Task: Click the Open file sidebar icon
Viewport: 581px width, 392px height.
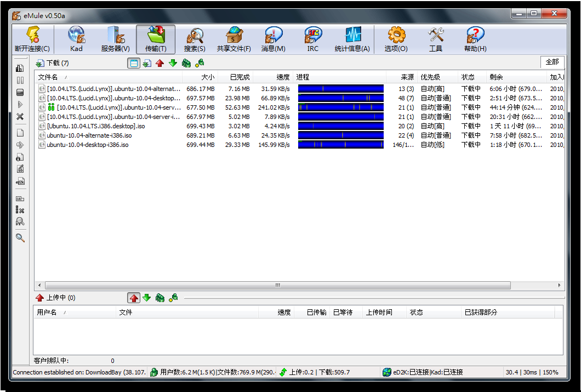Action: (x=20, y=133)
